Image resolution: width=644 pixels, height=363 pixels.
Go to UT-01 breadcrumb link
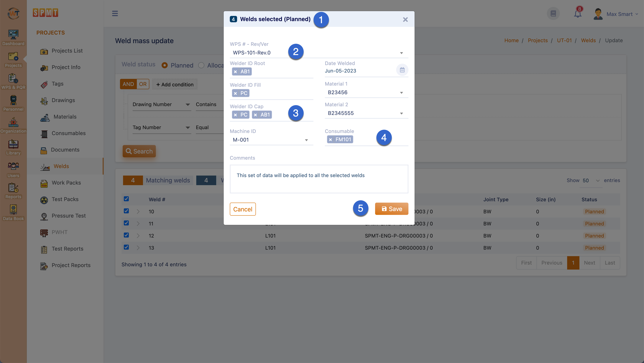pyautogui.click(x=564, y=40)
